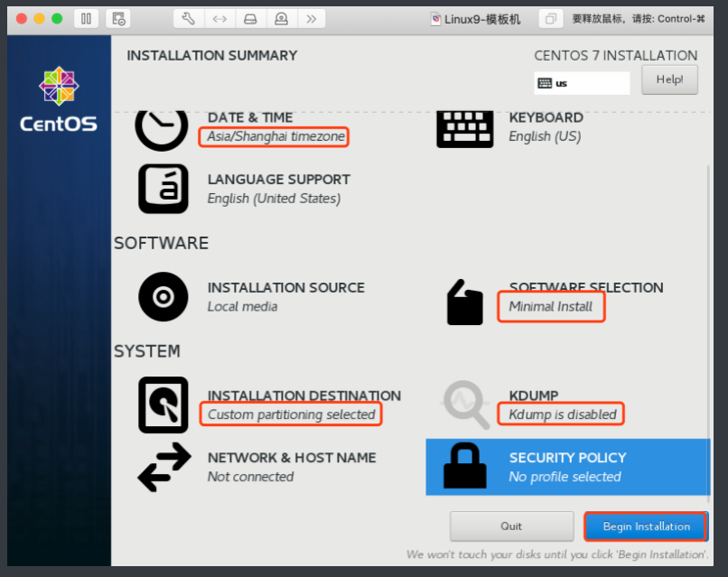Click 'English (United States)' text

click(x=274, y=199)
